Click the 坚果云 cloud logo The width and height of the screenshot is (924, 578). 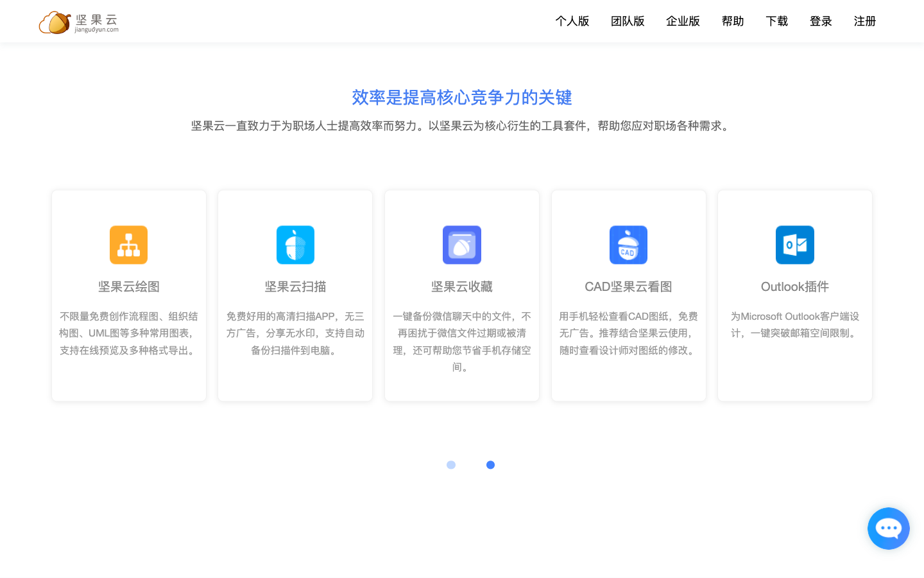(55, 21)
